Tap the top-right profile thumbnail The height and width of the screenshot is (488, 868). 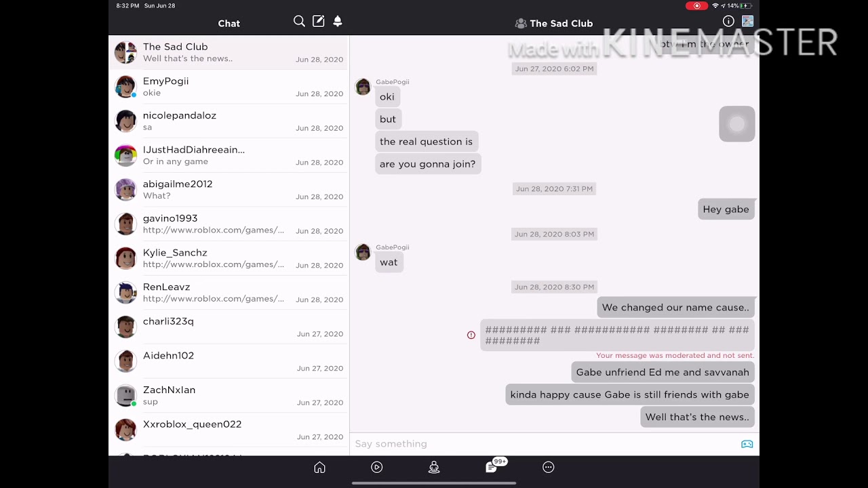[x=747, y=22]
